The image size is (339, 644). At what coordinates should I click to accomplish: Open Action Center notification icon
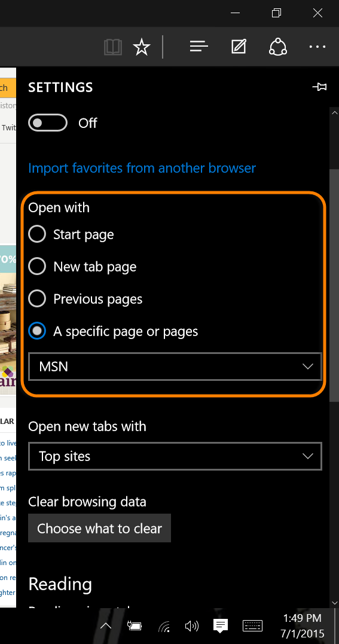click(220, 625)
